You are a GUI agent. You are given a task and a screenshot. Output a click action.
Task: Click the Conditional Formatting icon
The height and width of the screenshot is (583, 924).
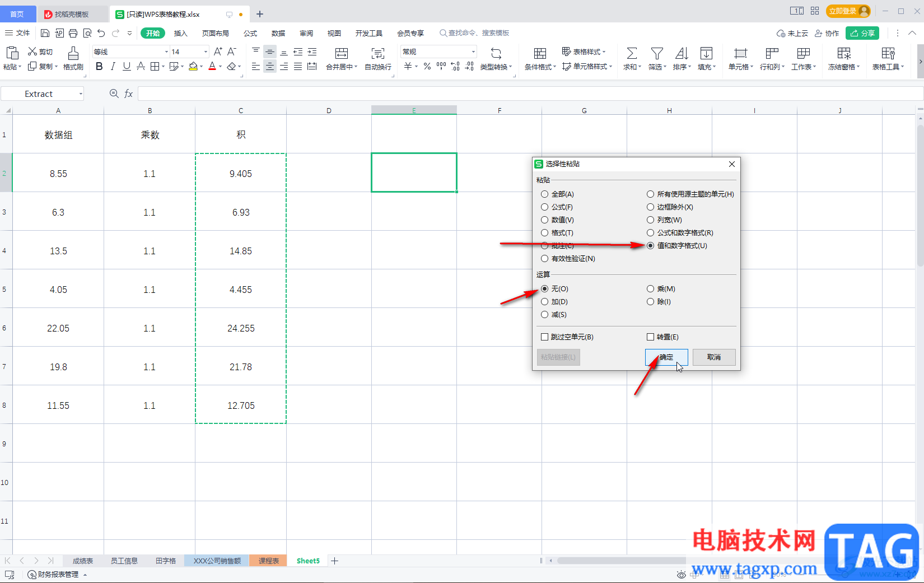(540, 53)
